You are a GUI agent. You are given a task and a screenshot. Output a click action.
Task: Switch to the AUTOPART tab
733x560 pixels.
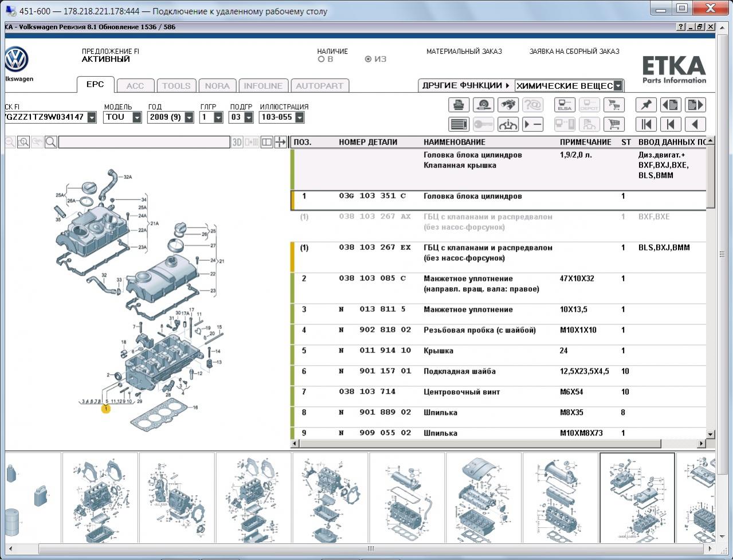tap(320, 86)
